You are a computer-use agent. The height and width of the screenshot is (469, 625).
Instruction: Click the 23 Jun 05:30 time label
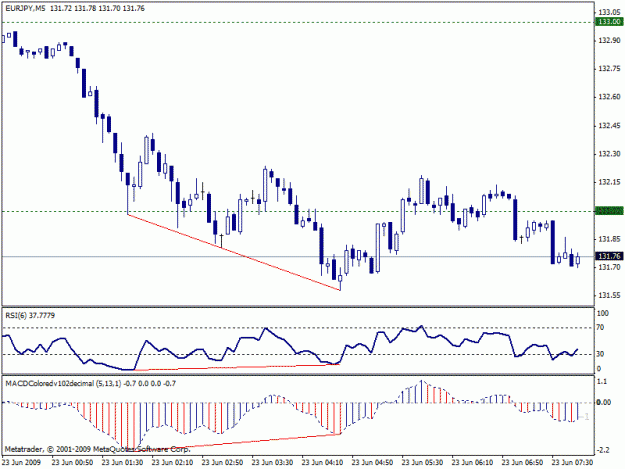pos(423,462)
